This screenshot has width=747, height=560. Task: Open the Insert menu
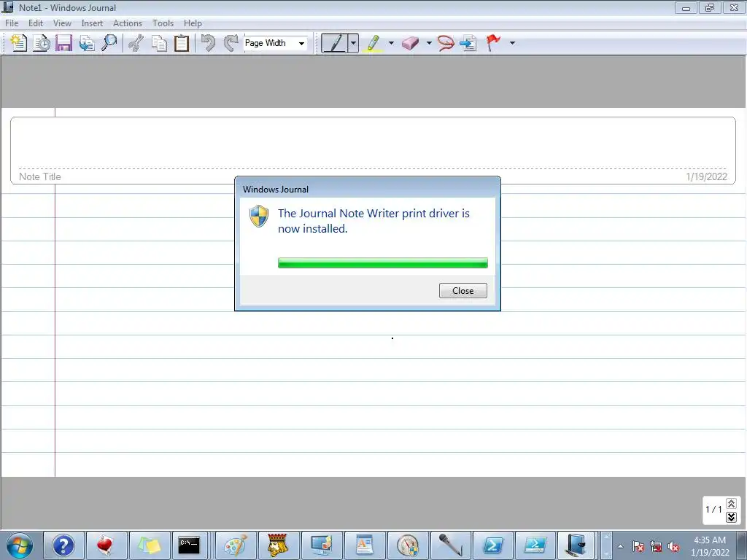pos(92,23)
